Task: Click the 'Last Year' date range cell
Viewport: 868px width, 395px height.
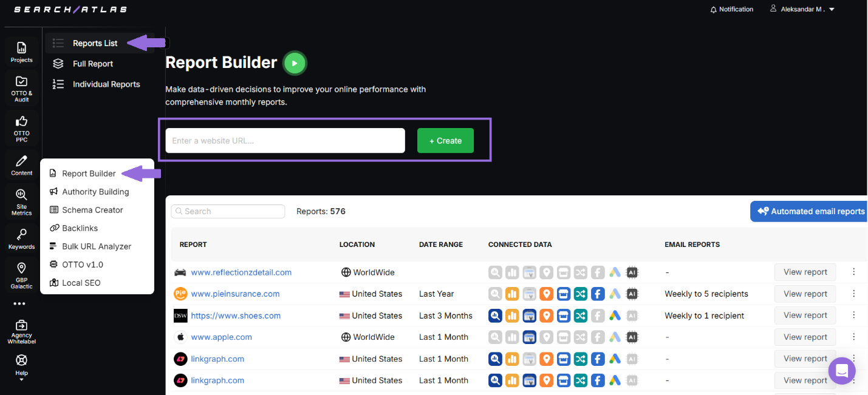Action: [x=436, y=294]
